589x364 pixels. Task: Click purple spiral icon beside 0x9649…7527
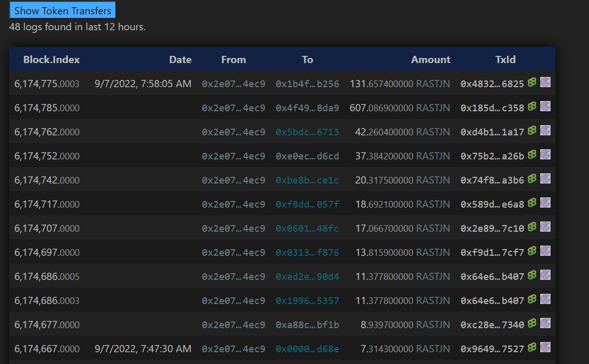pos(545,347)
